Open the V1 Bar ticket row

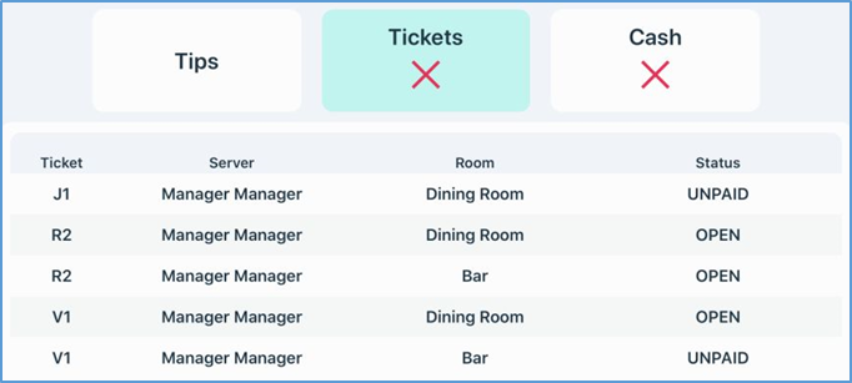pos(425,359)
